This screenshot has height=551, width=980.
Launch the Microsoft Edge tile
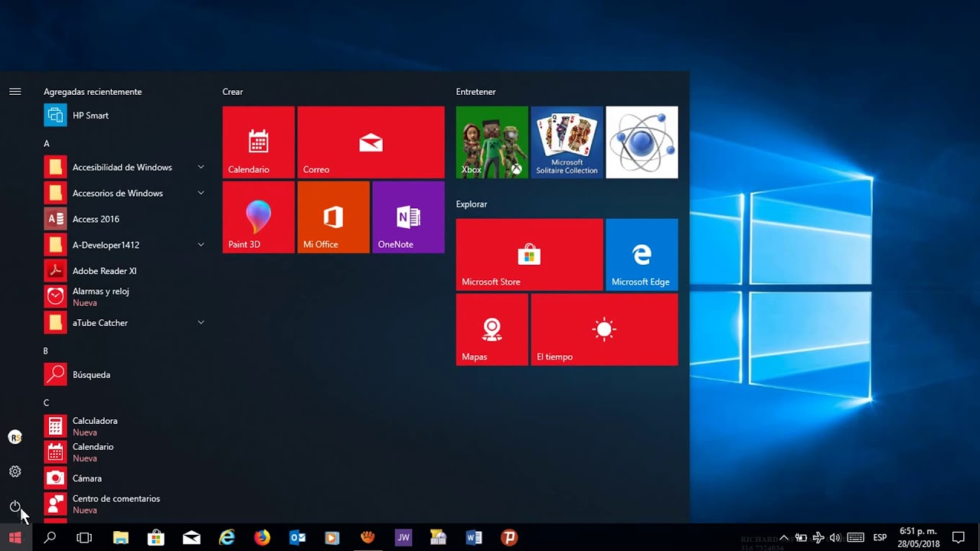pos(642,255)
